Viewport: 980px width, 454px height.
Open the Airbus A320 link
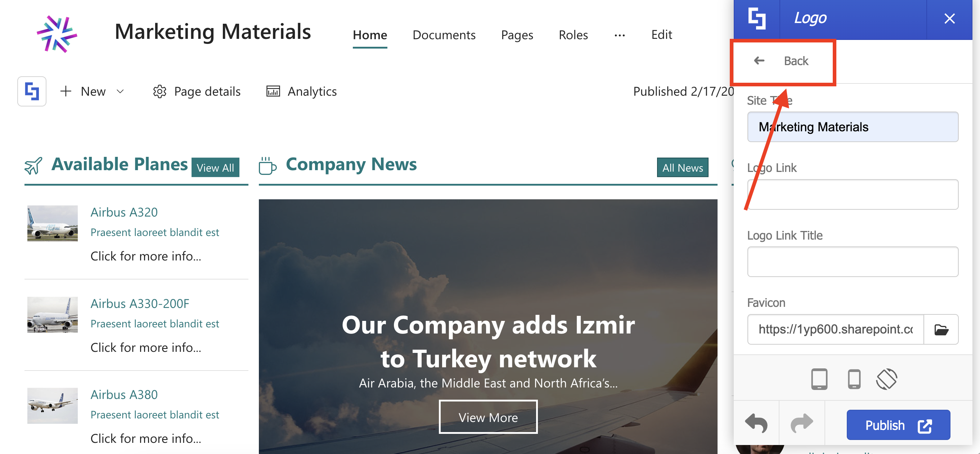coord(124,212)
